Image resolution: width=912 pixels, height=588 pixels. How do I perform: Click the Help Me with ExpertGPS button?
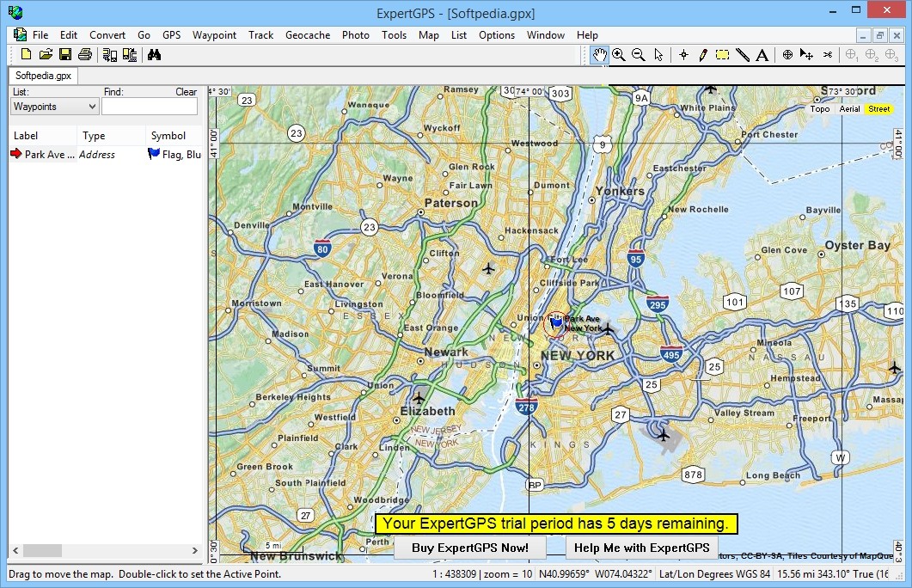pyautogui.click(x=641, y=548)
